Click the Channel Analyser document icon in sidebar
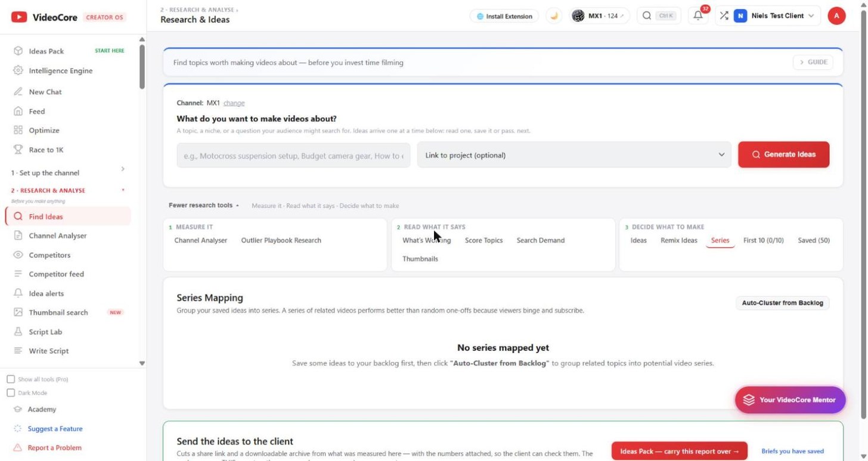 18,236
